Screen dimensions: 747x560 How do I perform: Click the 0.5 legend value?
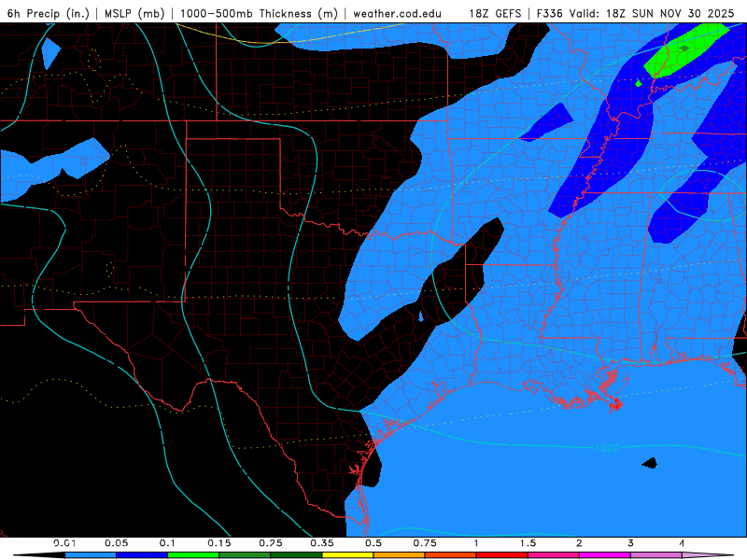pos(373,543)
